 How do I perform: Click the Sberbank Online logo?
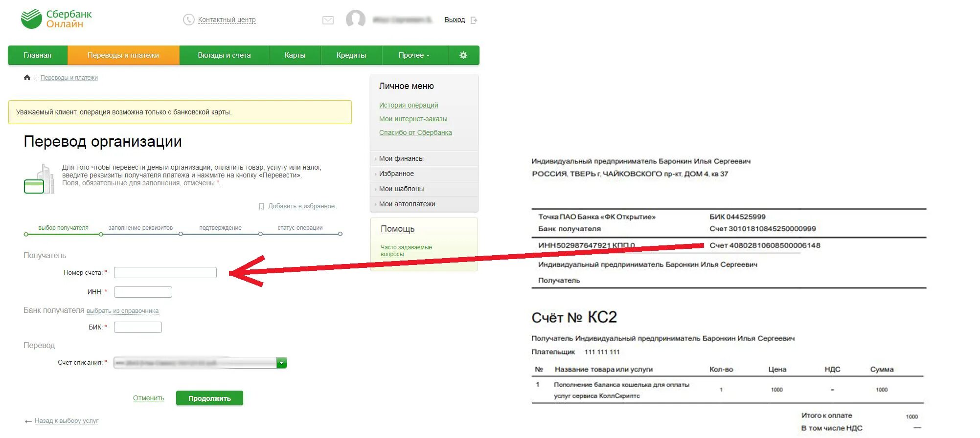(x=56, y=19)
